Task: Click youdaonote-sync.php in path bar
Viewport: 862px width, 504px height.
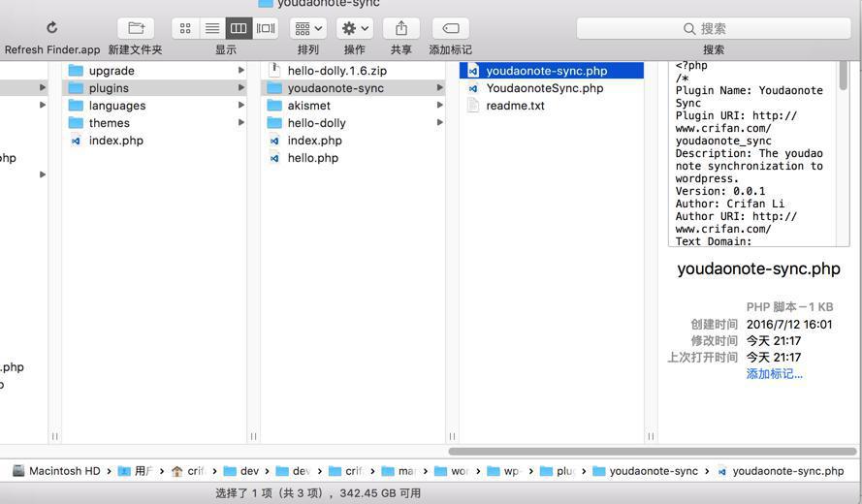Action: [x=781, y=471]
